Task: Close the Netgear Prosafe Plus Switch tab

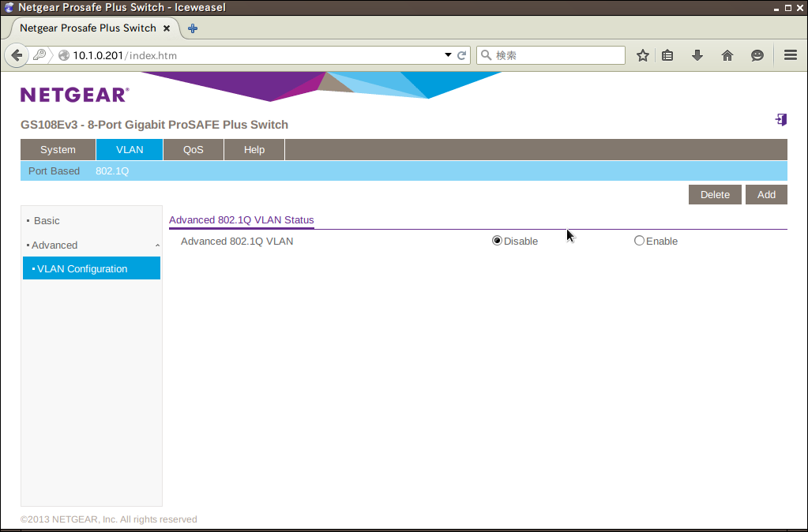Action: click(167, 28)
